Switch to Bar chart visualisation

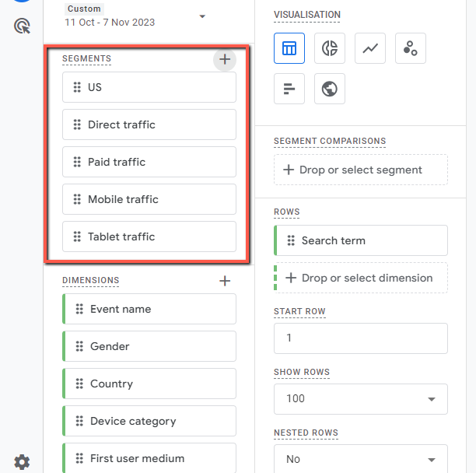[x=289, y=89]
